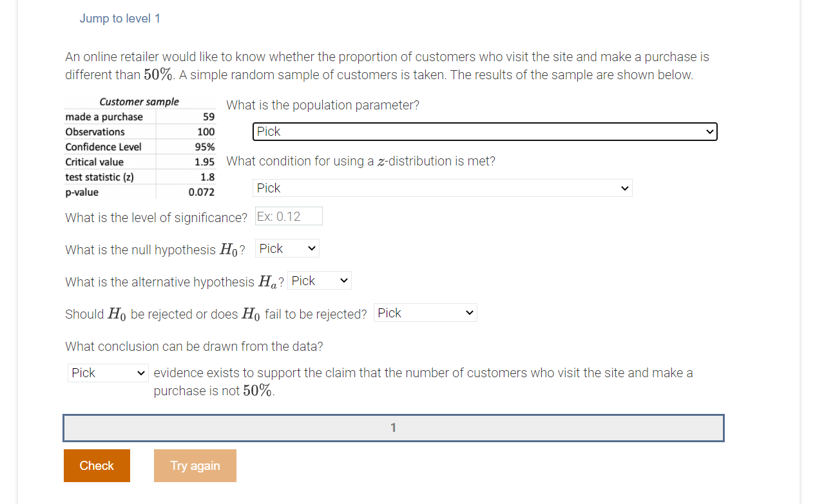The width and height of the screenshot is (815, 504).
Task: Click the progress bar showing 1
Action: 393,427
